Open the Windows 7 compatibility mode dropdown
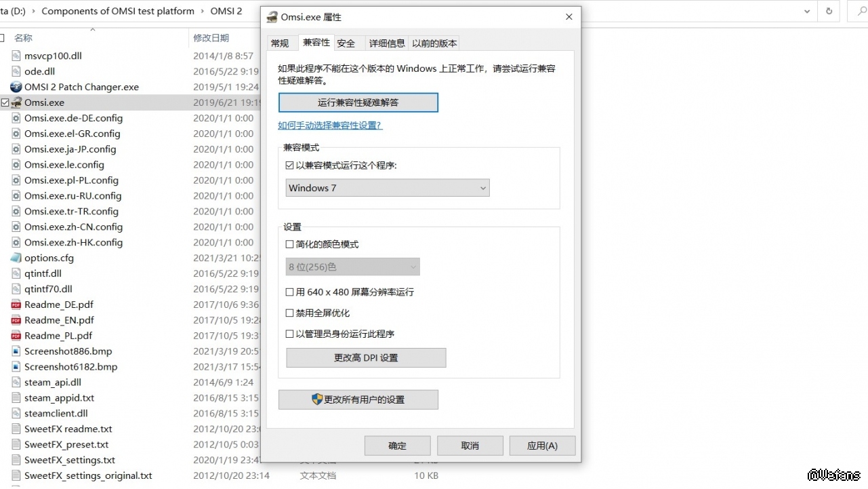This screenshot has width=868, height=489. coord(388,188)
